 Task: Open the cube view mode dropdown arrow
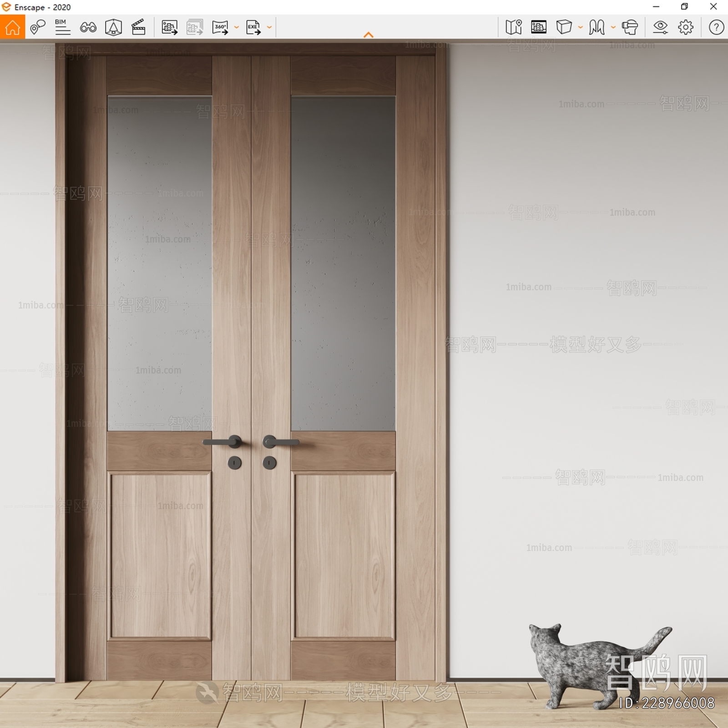pyautogui.click(x=581, y=27)
